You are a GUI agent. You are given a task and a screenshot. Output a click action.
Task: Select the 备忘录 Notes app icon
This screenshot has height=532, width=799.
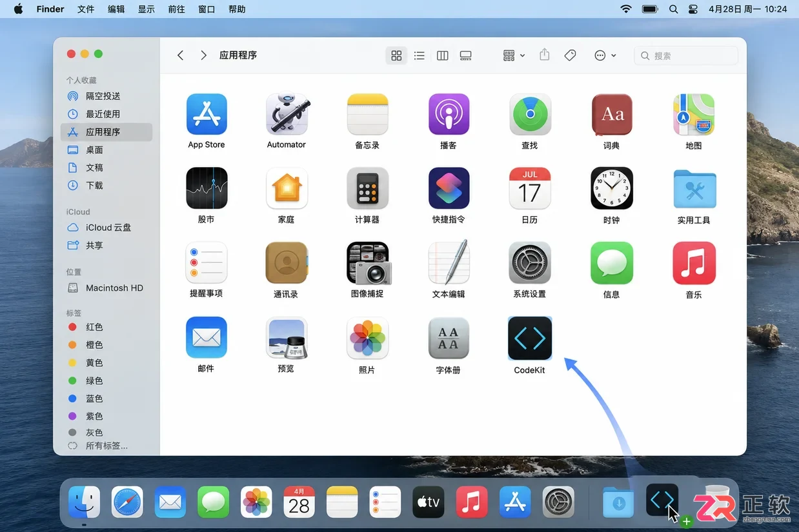point(367,114)
